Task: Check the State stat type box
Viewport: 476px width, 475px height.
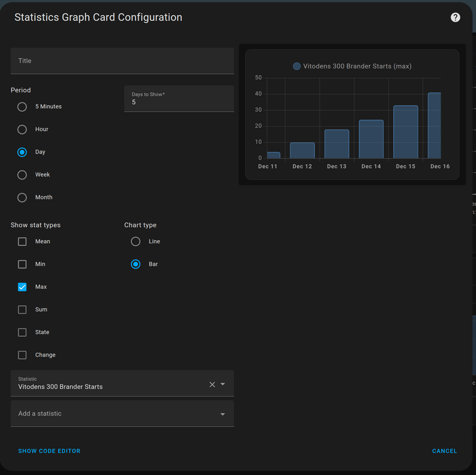Action: click(22, 332)
